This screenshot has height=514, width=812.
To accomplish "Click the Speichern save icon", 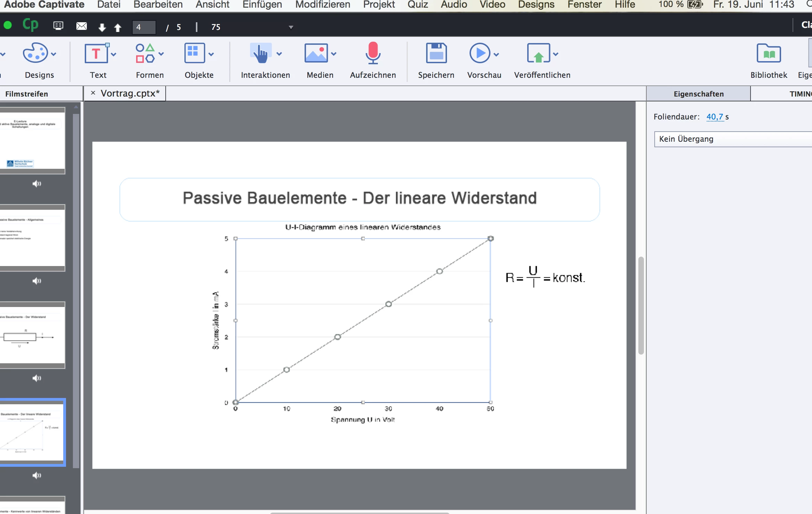I will coord(436,54).
